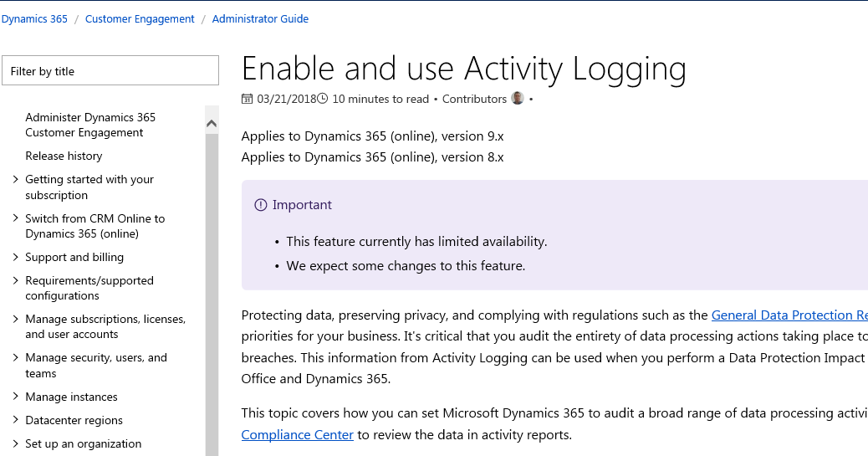Open the Dynamics 365 breadcrumb link
The width and height of the screenshot is (868, 456).
[34, 19]
